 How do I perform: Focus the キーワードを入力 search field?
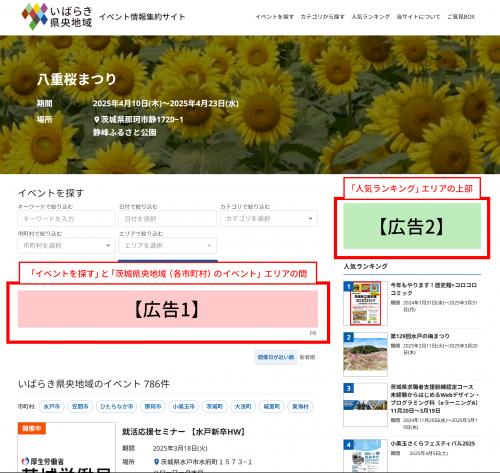click(x=66, y=219)
